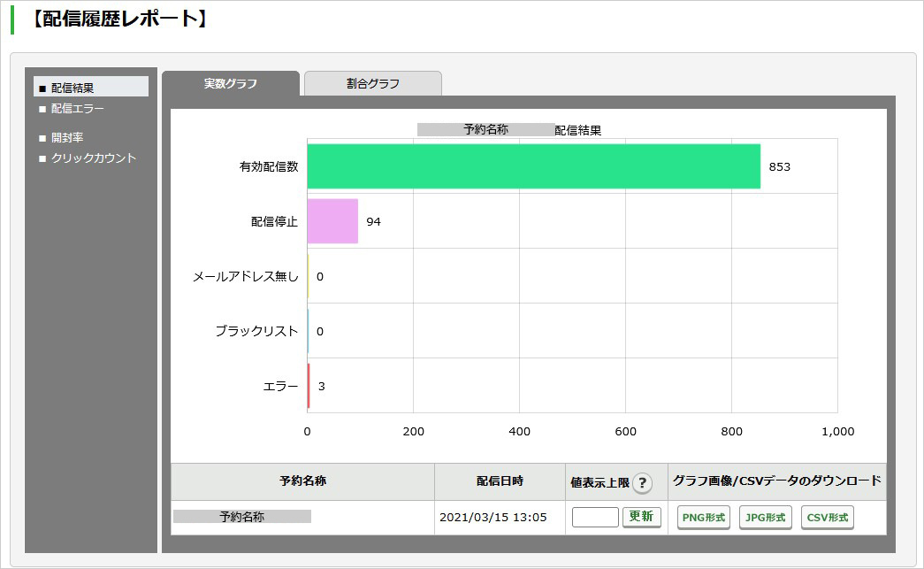
Task: Click the 配信結果 chart title
Action: 578,130
